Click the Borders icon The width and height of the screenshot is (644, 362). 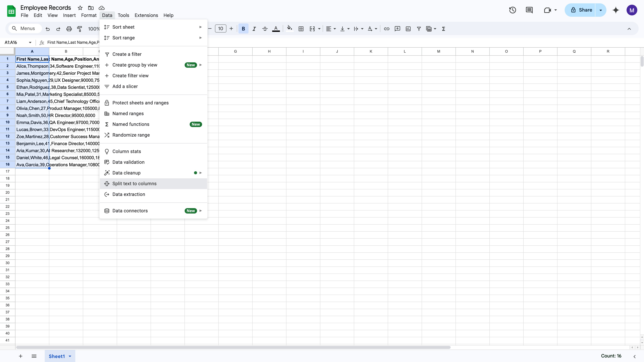pos(301,29)
